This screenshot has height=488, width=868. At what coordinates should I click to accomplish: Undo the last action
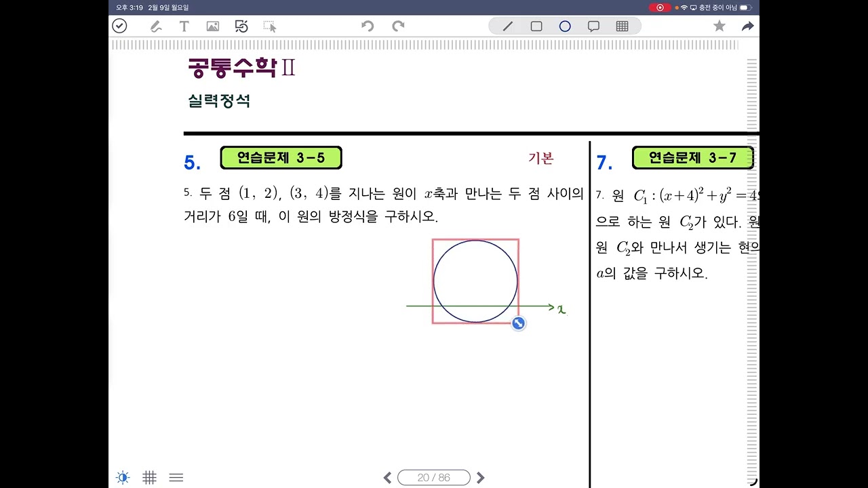[368, 26]
